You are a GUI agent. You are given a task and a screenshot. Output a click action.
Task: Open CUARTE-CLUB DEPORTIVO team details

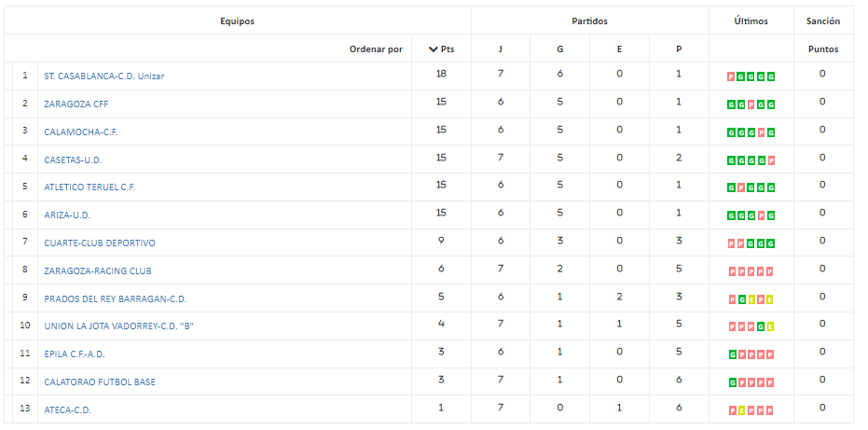[x=100, y=243]
